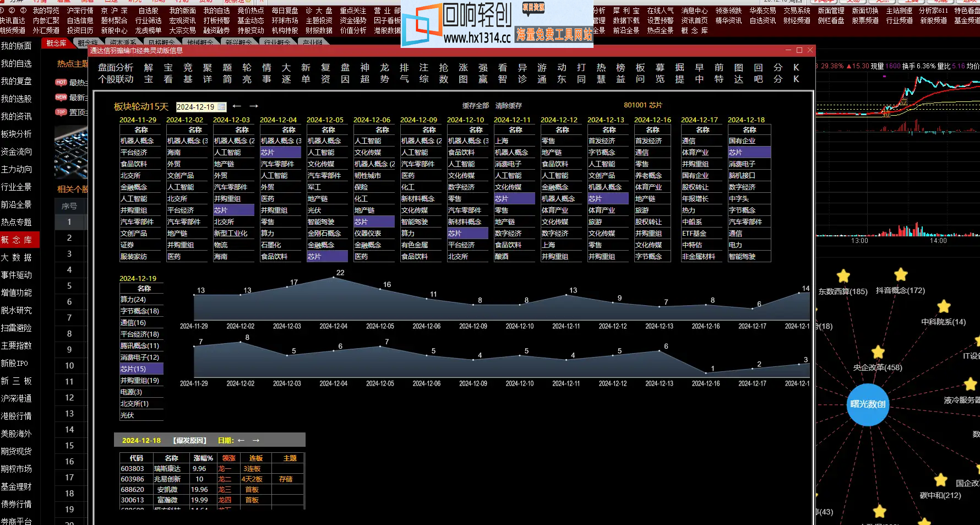Select the 碳中和(212) star node
This screenshot has height=525, width=980.
(x=941, y=480)
